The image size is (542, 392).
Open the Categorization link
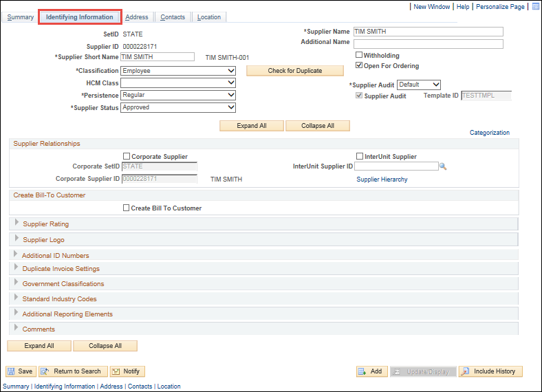pos(490,133)
